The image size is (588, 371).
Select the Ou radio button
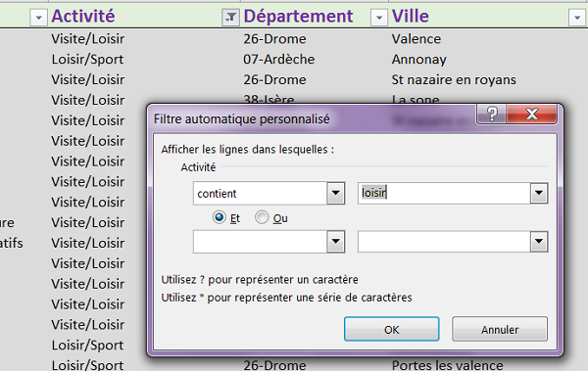[x=262, y=217]
